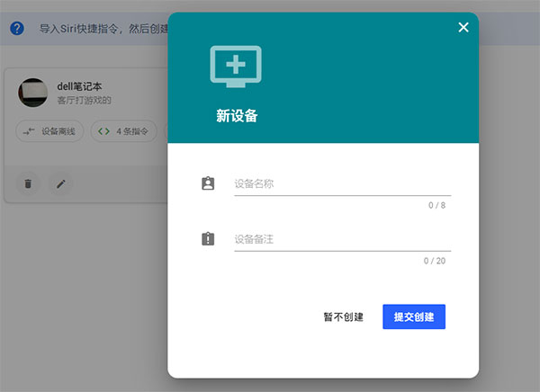The height and width of the screenshot is (392, 540).
Task: Click the dell笔记本 device avatar thumbnail
Action: [x=32, y=93]
